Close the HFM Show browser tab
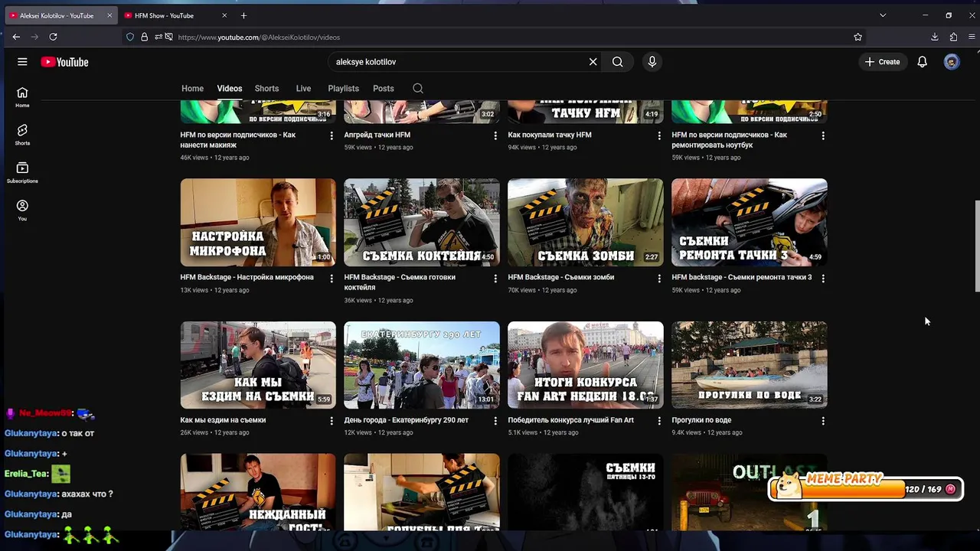This screenshot has width=980, height=551. [224, 15]
